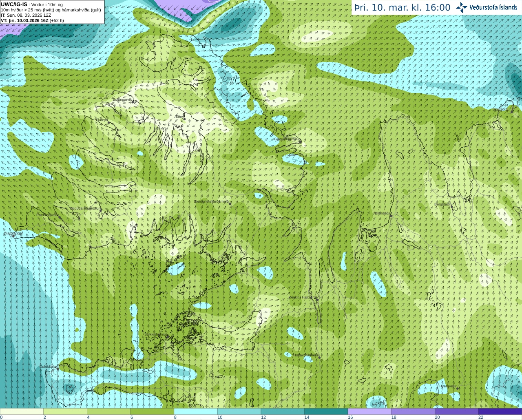Click the '10m hviður > 25 m/s' description line
Viewport: 522px width, 420px height.
tap(51, 10)
